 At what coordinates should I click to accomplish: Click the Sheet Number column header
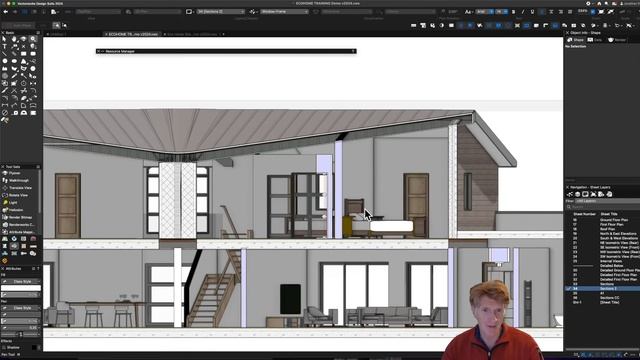[584, 214]
